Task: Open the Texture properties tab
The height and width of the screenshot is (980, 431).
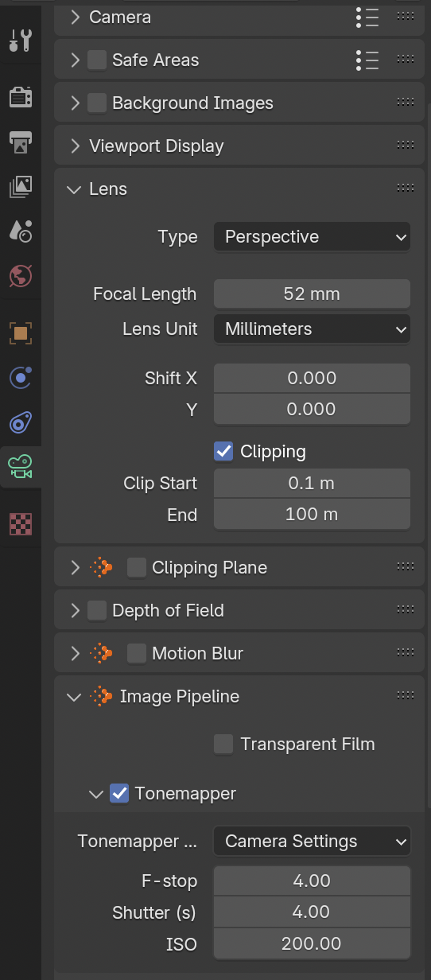Action: pos(21,524)
